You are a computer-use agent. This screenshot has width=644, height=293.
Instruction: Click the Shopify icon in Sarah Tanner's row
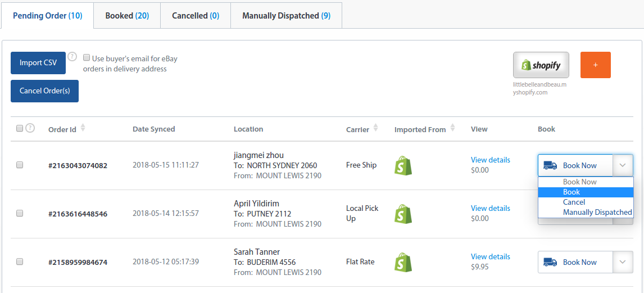pyautogui.click(x=403, y=262)
